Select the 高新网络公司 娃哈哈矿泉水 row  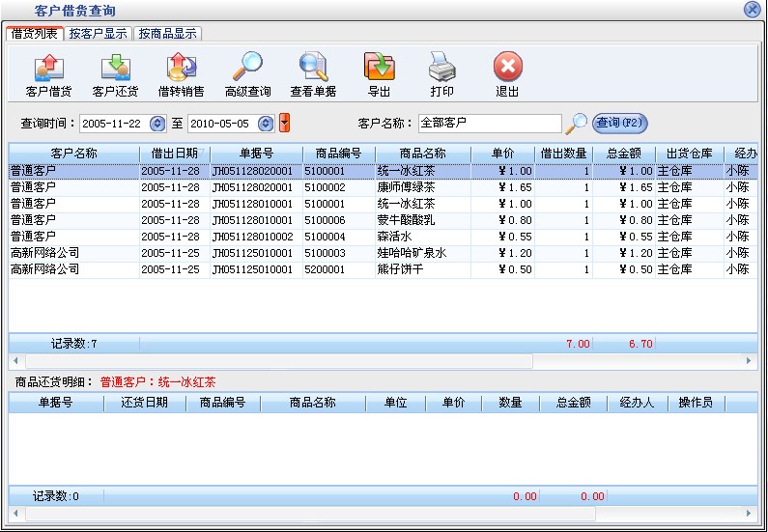(386, 253)
